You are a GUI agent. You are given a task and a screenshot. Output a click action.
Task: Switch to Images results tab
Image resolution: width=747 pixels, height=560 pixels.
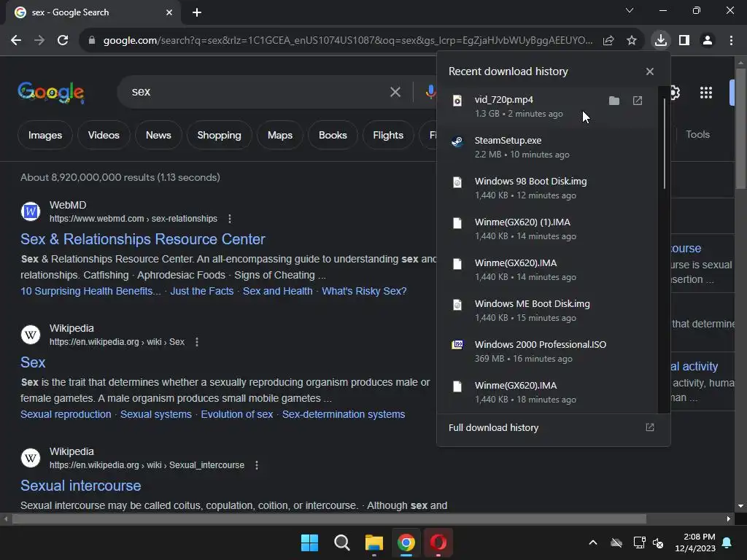(45, 135)
